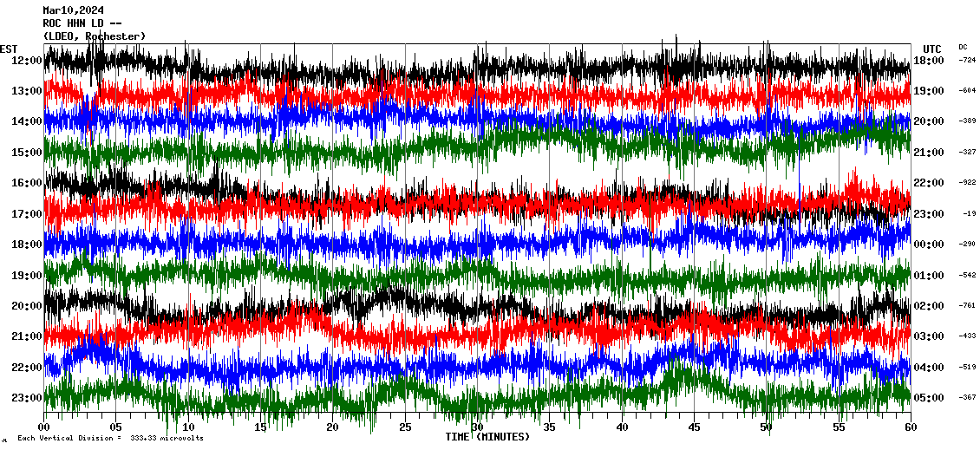Click the Each Vertical Division scale note
Screen dimensions: 980x450
[110, 438]
